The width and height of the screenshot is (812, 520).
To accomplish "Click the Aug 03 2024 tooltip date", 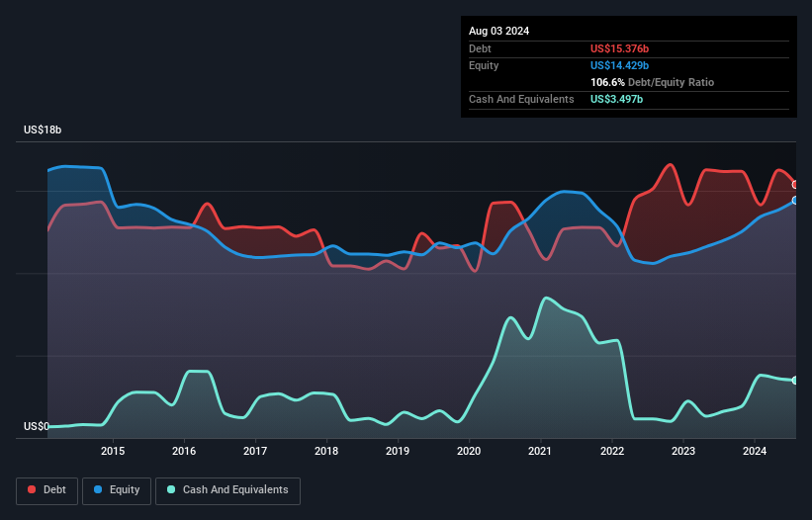I will 498,31.
